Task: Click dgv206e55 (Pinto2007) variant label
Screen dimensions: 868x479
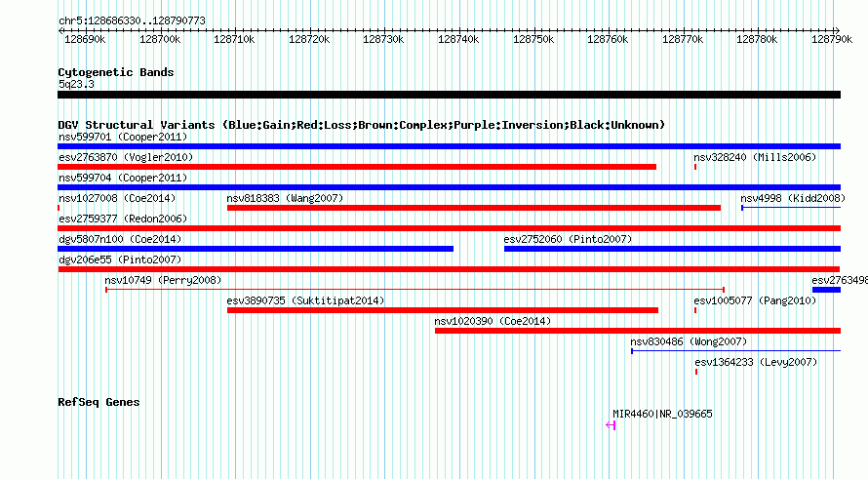Action: click(x=120, y=259)
